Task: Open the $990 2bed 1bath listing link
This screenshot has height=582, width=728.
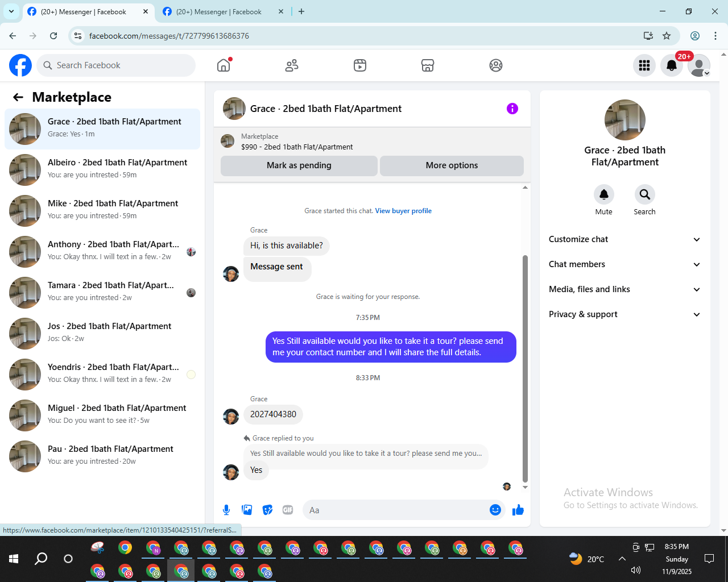Action: [297, 147]
